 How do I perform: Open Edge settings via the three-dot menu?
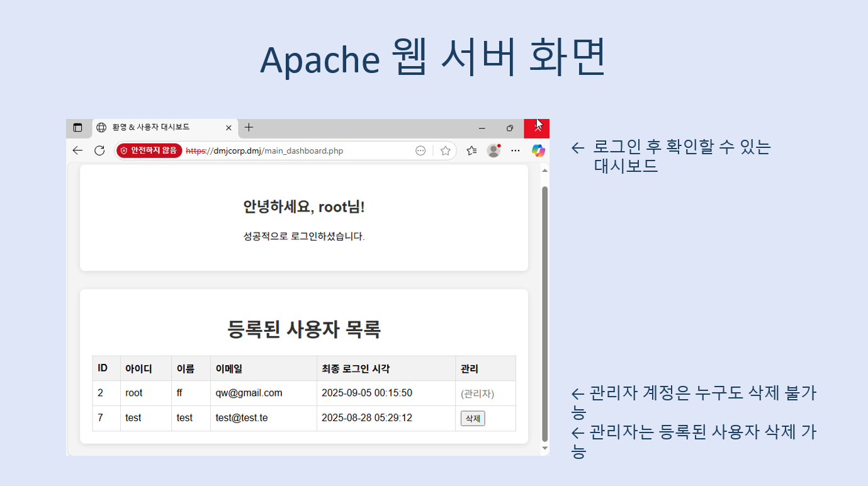point(516,150)
